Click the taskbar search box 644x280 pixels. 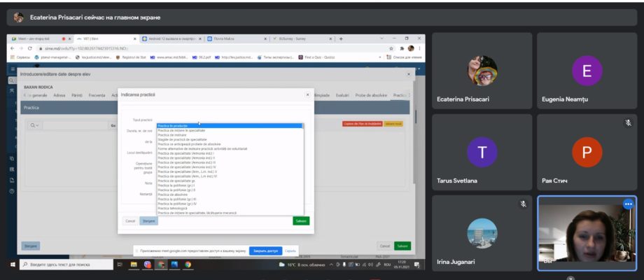pos(66,265)
